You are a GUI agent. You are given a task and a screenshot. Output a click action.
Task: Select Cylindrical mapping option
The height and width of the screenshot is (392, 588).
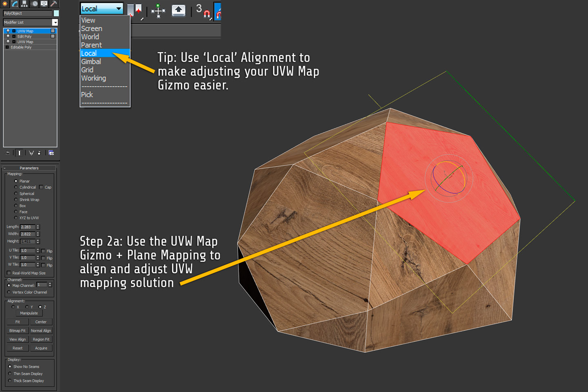[x=16, y=187]
